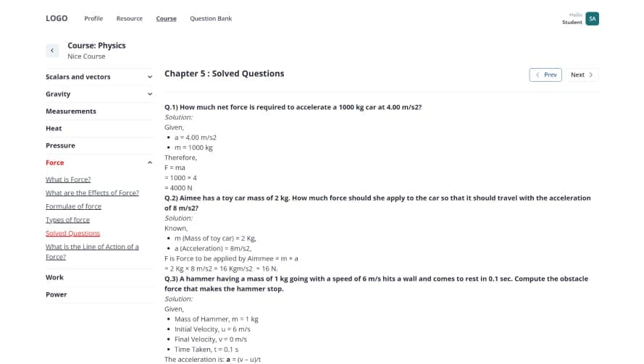Expand the Gravity chevron
The image size is (644, 364).
150,94
